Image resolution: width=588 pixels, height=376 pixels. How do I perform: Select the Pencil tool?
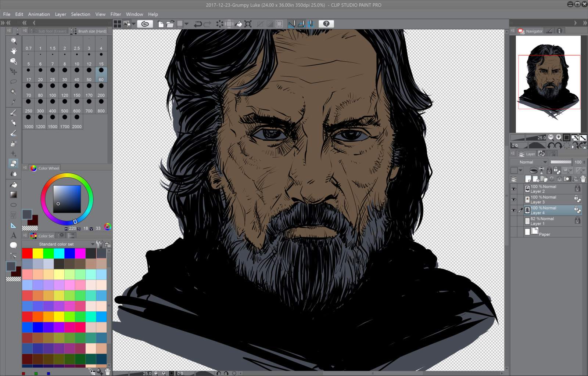click(x=14, y=123)
